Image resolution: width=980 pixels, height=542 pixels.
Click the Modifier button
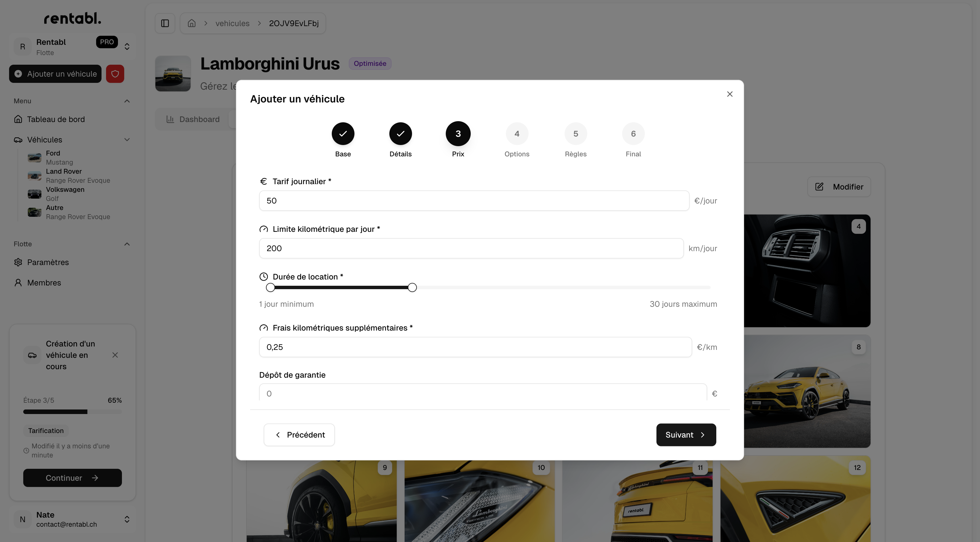point(839,186)
